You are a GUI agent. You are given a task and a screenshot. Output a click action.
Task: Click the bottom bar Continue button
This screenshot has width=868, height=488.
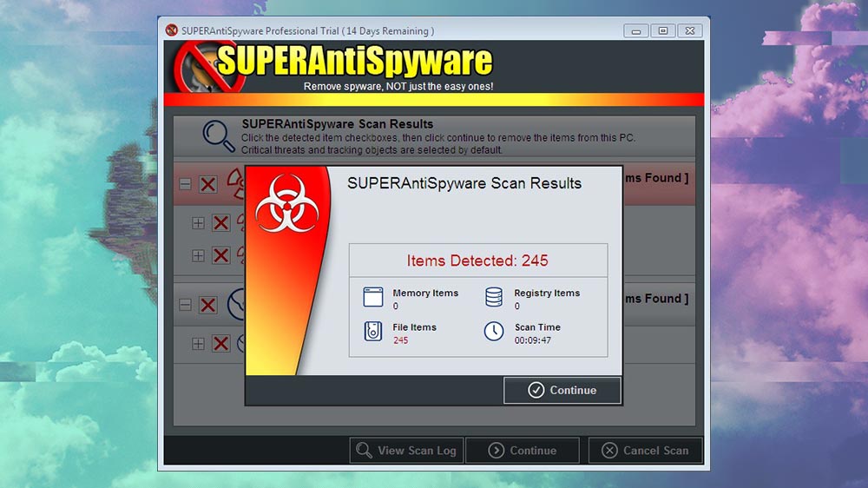523,451
